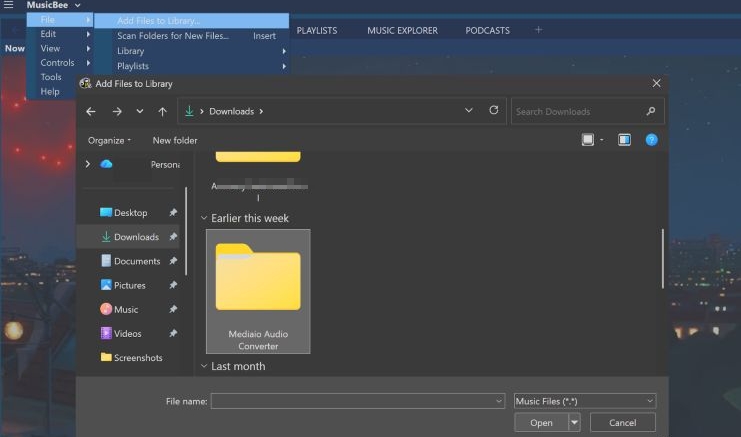Open the File name history dropdown
741x437 pixels.
coord(499,401)
